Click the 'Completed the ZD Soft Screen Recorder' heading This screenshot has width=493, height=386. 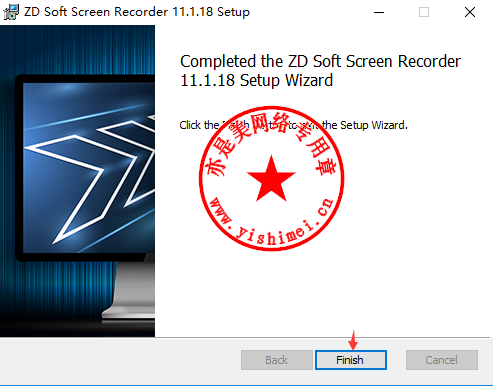320,71
